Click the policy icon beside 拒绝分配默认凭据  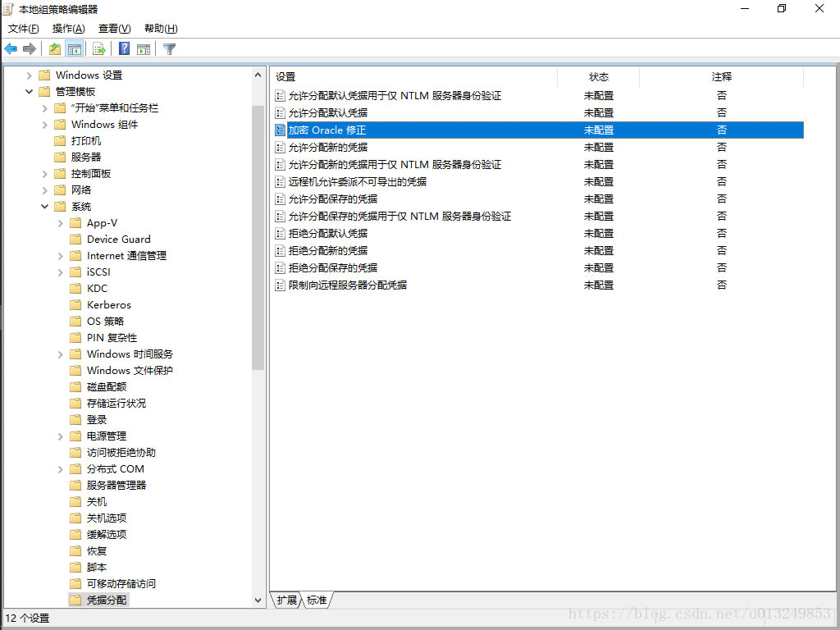pyautogui.click(x=280, y=234)
